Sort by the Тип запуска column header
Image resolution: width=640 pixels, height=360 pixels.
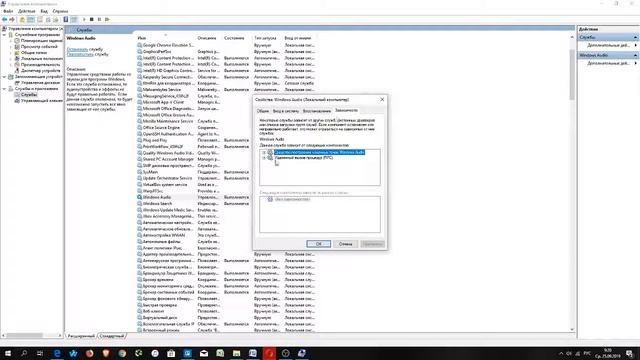click(x=267, y=38)
